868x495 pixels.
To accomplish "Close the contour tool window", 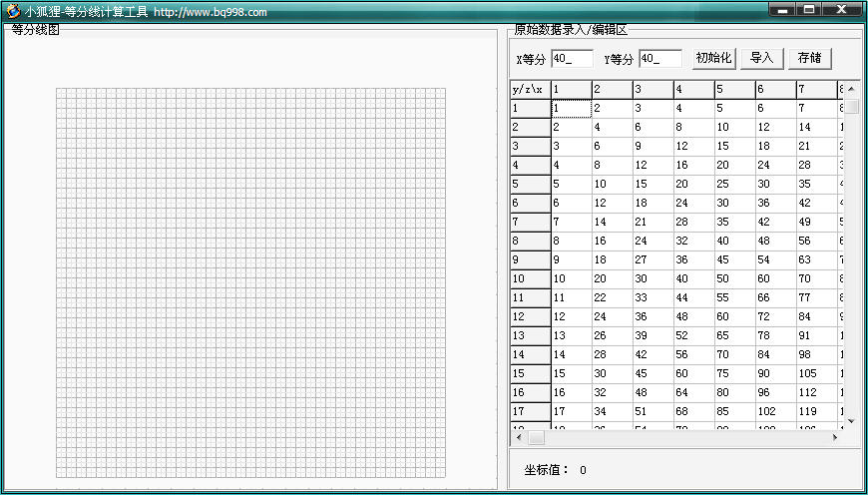I will coord(842,9).
